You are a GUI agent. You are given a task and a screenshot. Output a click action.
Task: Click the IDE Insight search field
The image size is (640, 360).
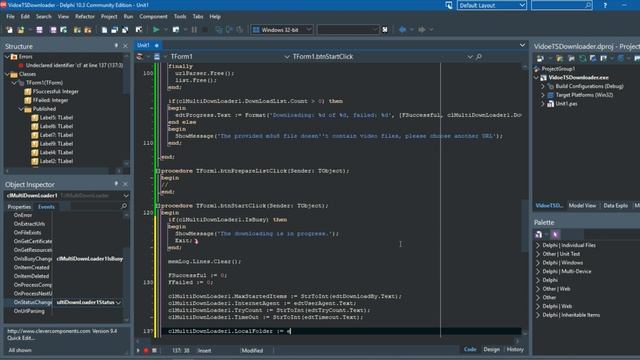tap(561, 5)
